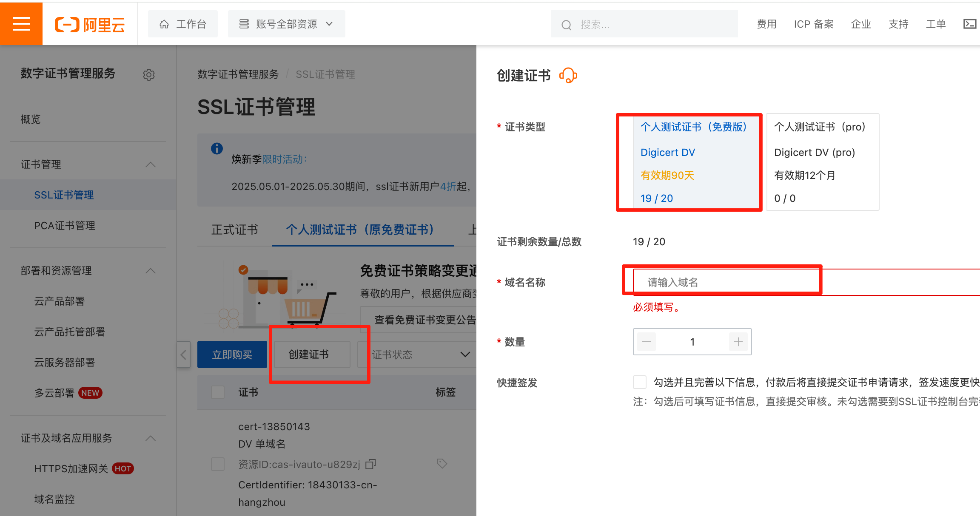
Task: Click the minus quantity button
Action: pos(647,342)
